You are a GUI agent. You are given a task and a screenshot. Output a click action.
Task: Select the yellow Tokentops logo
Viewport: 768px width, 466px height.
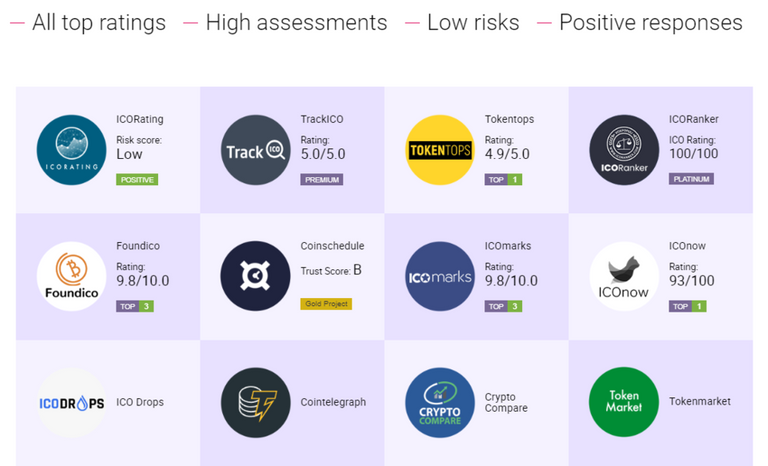click(x=439, y=150)
